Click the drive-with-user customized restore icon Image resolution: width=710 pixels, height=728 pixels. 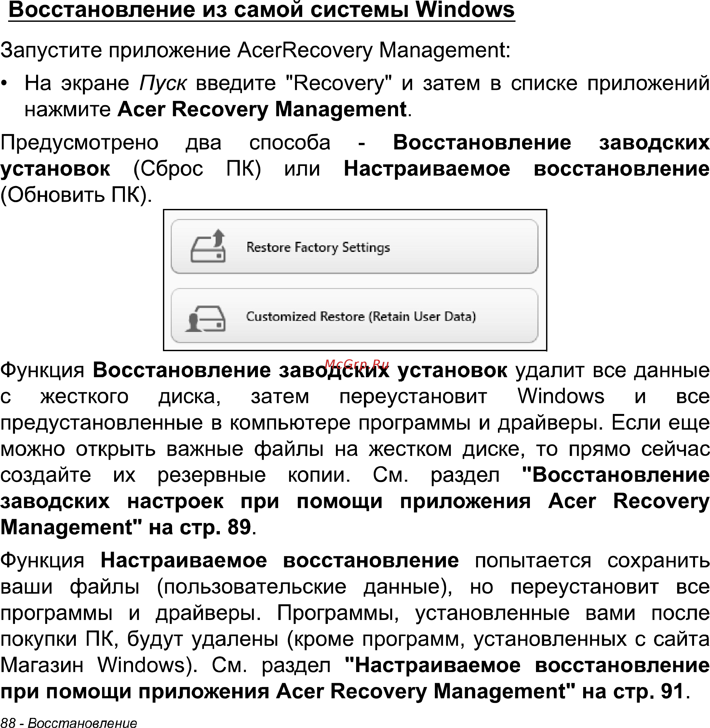point(206,318)
